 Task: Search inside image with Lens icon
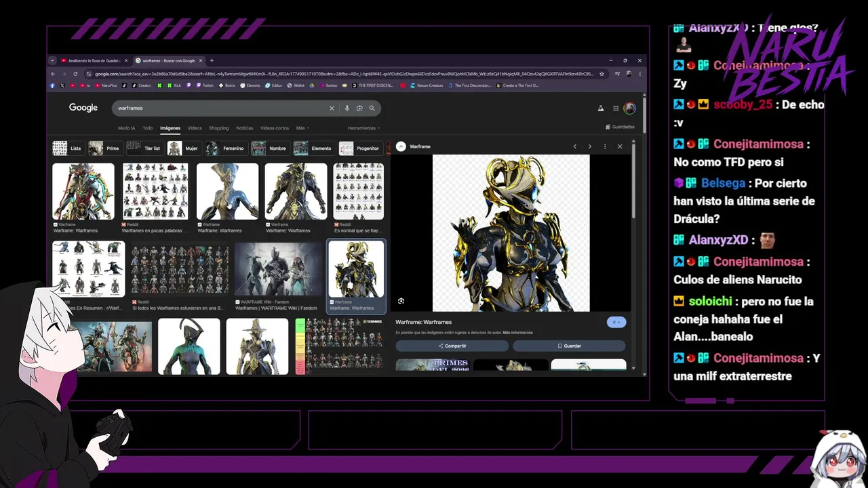(x=401, y=301)
